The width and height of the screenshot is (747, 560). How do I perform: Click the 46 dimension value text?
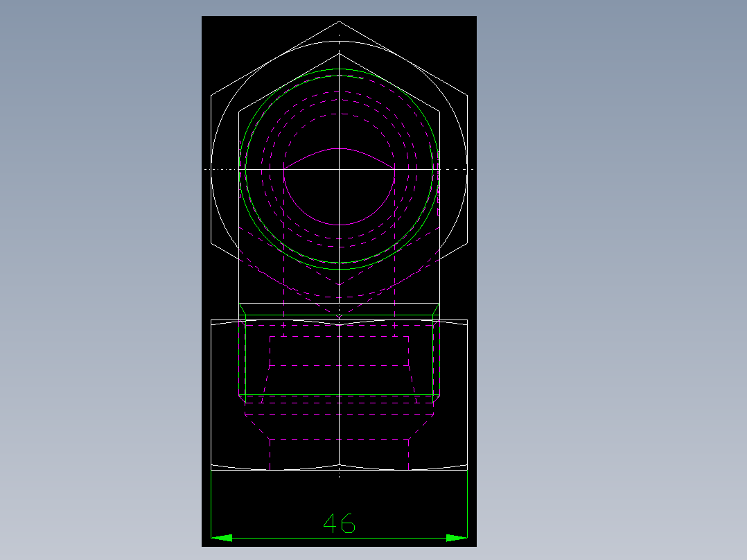click(340, 523)
